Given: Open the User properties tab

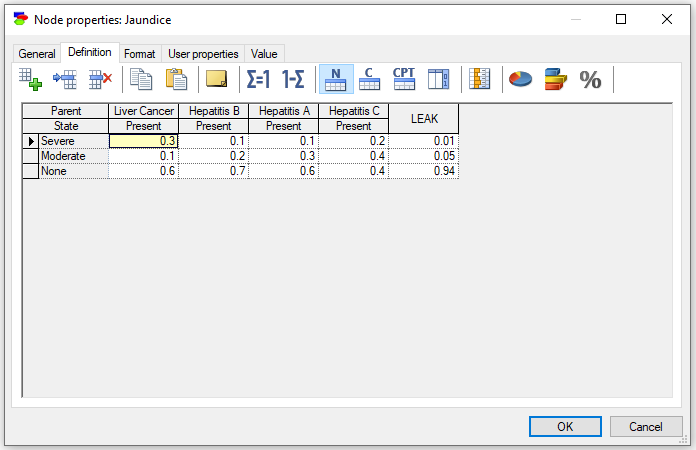Looking at the screenshot, I should point(203,54).
